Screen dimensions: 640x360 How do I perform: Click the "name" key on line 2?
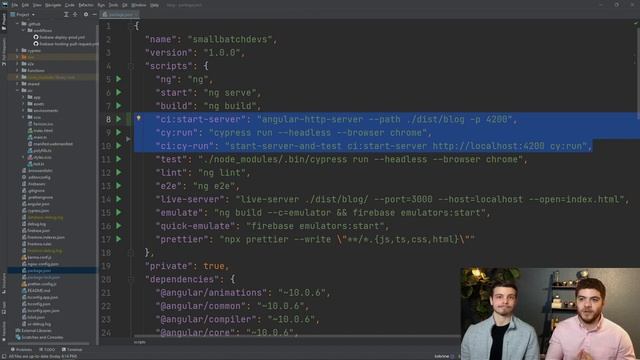click(160, 39)
